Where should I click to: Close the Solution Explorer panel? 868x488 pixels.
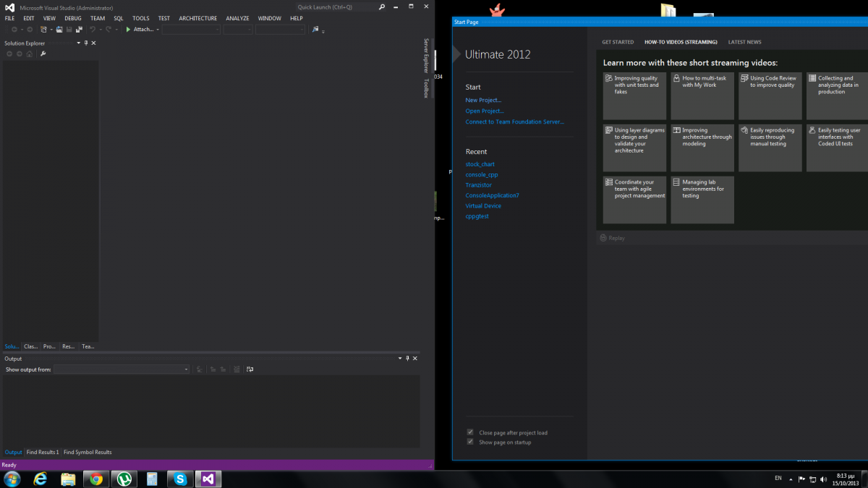(93, 43)
